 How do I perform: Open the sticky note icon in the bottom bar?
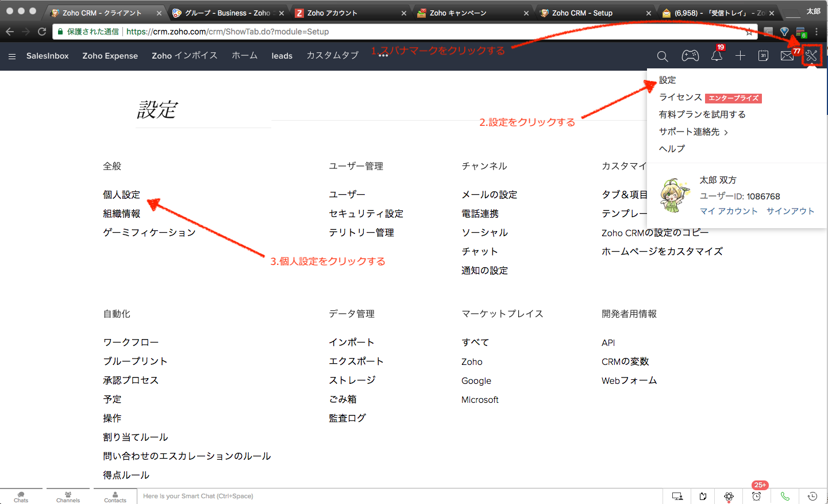click(x=703, y=497)
